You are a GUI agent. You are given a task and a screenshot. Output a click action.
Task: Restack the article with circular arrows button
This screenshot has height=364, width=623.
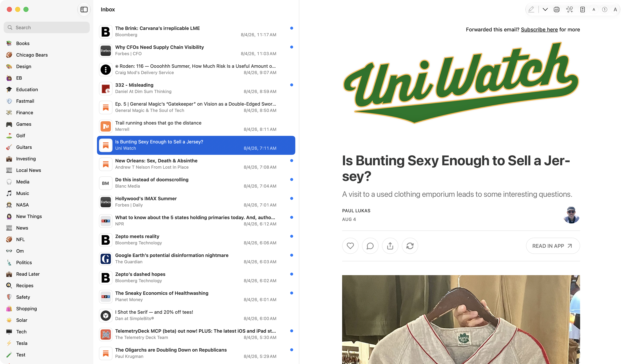coord(410,246)
